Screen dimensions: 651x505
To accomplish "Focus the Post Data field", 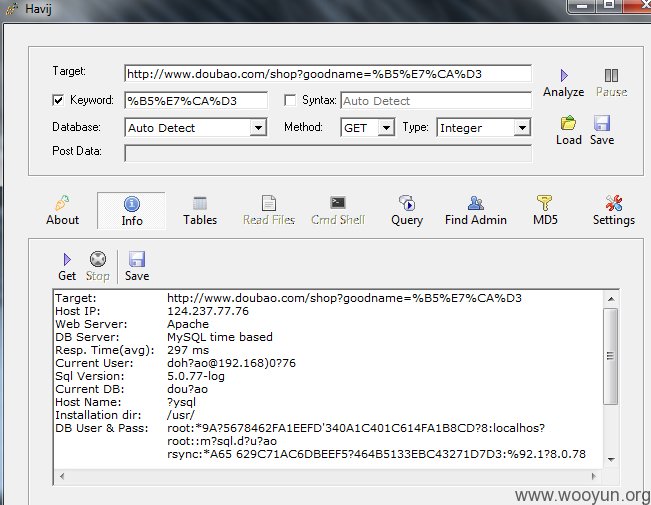I will pos(328,154).
